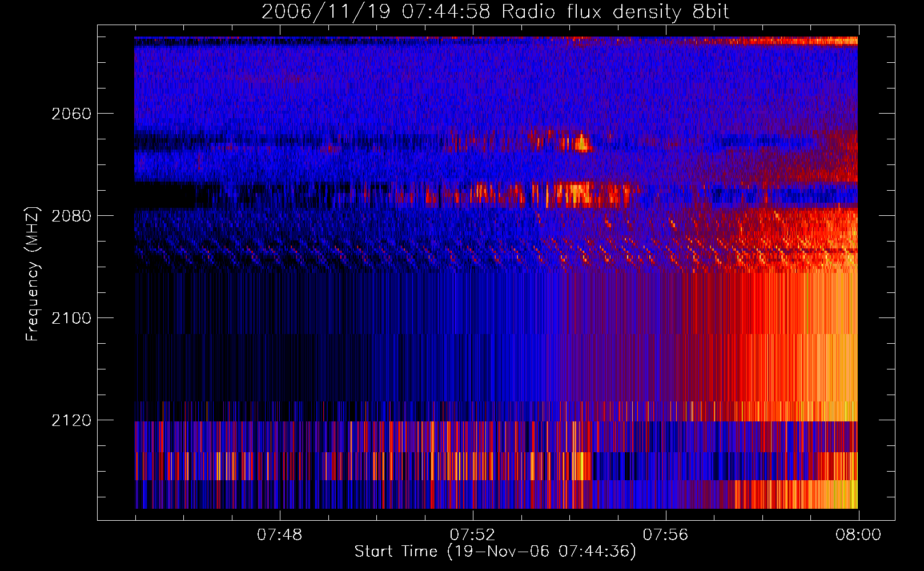
Task: Click the plot title '2006/11/19 07:44:58 Radio flux density 8bit'
Action: 495,13
